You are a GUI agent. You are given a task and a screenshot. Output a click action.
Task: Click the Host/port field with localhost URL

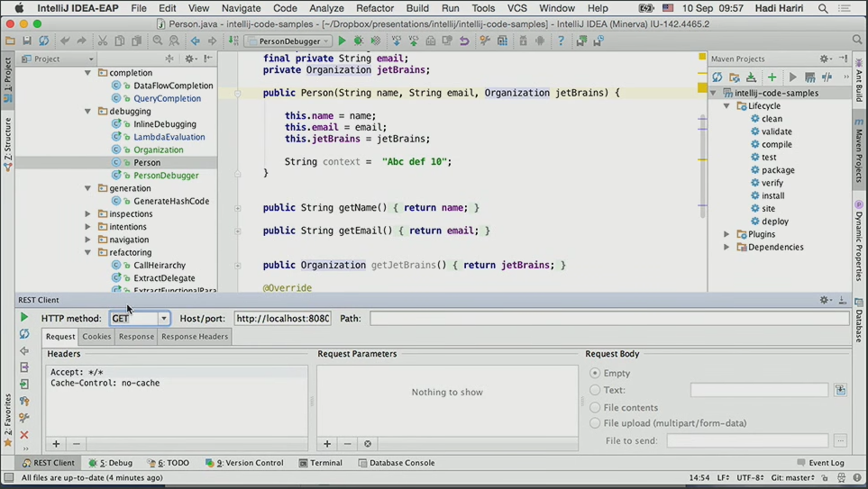tap(283, 319)
